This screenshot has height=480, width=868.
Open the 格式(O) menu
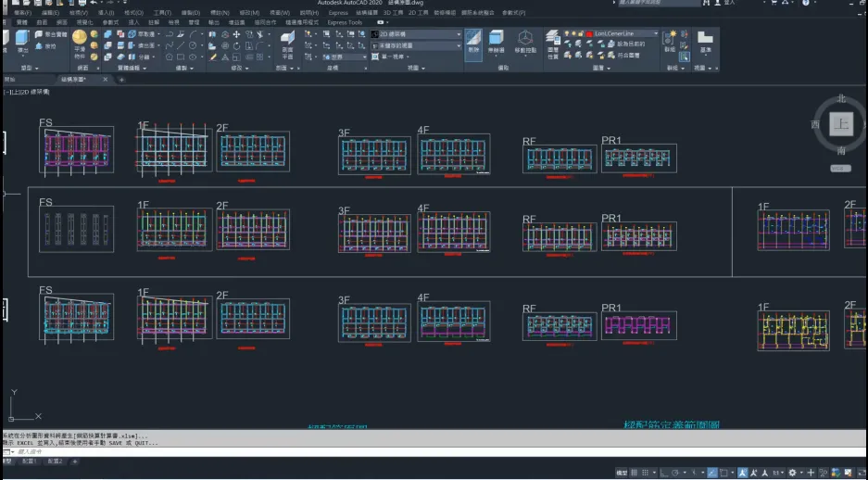point(133,13)
